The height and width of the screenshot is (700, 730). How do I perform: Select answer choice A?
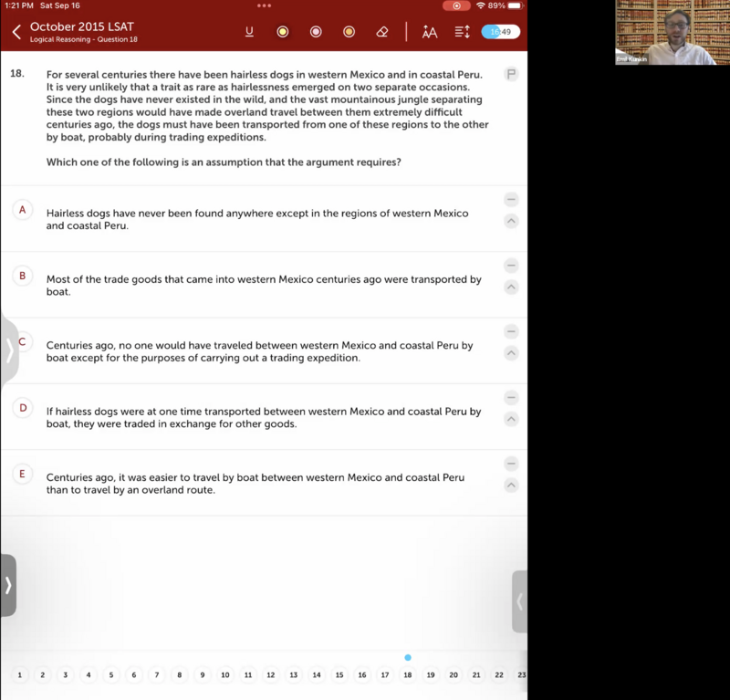point(23,210)
